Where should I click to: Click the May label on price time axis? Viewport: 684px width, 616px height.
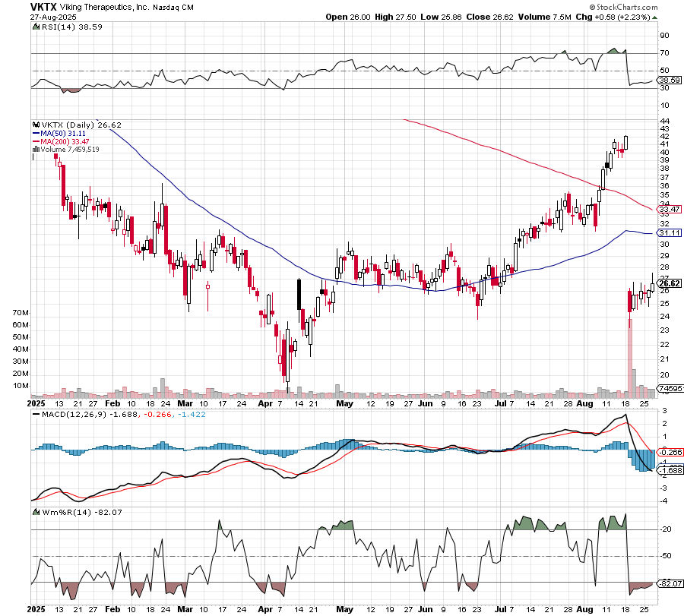click(x=344, y=403)
